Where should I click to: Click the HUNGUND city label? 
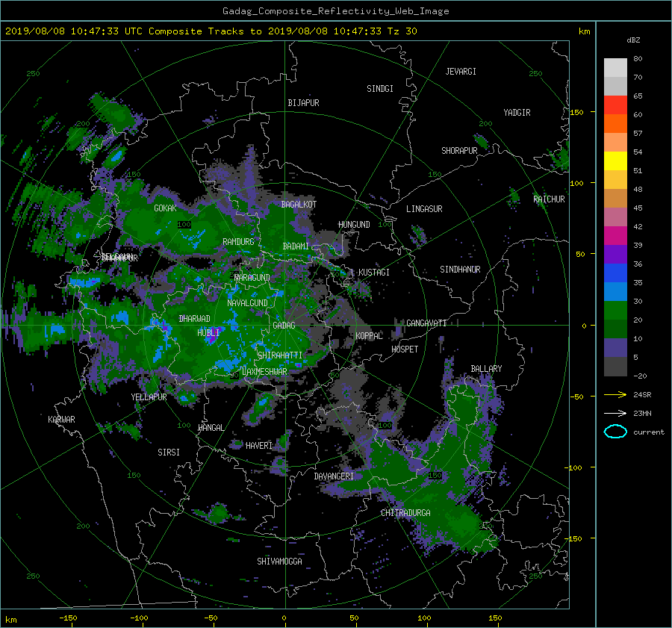(354, 225)
